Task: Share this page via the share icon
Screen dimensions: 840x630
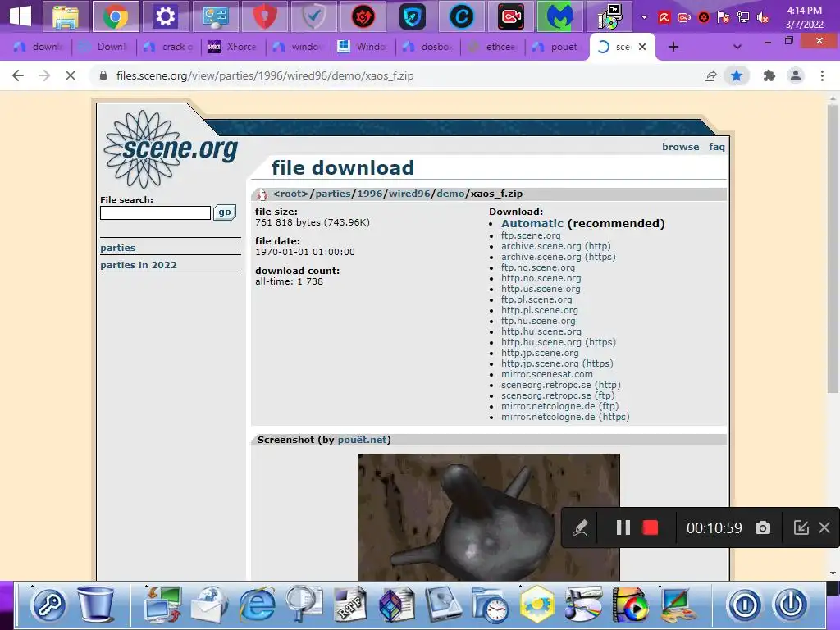Action: click(x=710, y=75)
